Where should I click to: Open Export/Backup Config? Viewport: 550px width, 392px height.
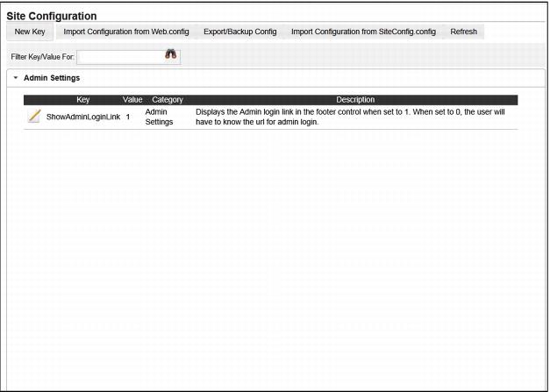click(x=240, y=32)
